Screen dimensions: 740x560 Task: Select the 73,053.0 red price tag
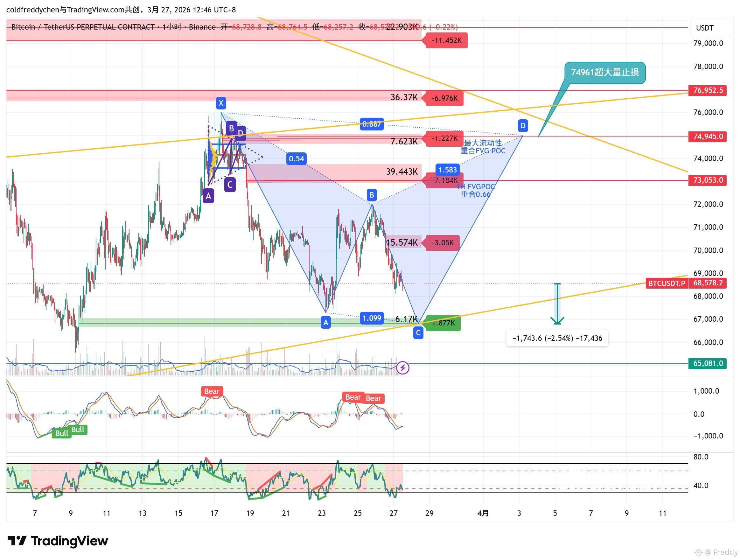click(708, 180)
